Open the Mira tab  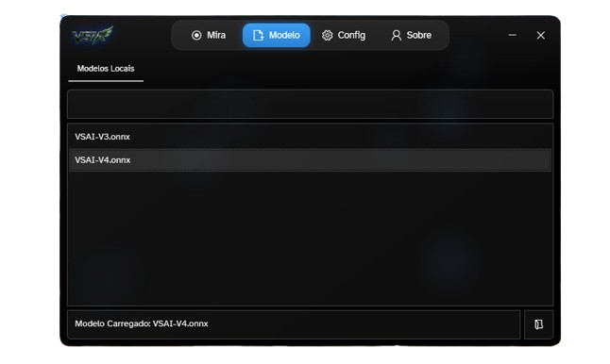coord(208,35)
